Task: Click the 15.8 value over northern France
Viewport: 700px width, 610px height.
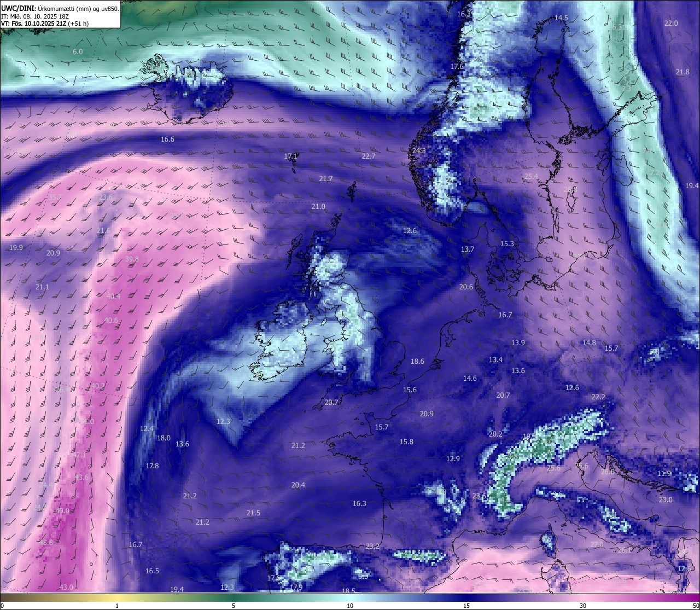Action: (x=406, y=442)
